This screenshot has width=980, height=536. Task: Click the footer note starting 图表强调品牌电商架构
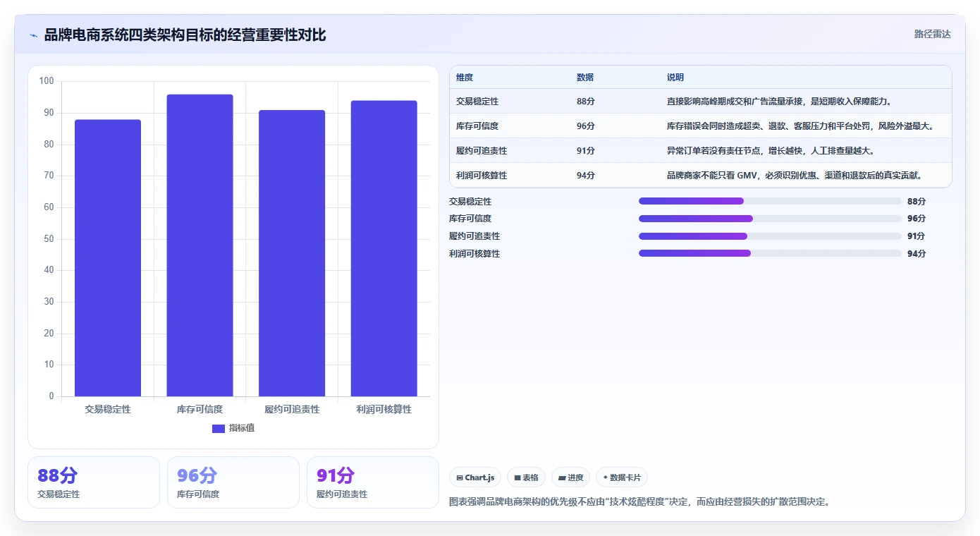tap(639, 502)
